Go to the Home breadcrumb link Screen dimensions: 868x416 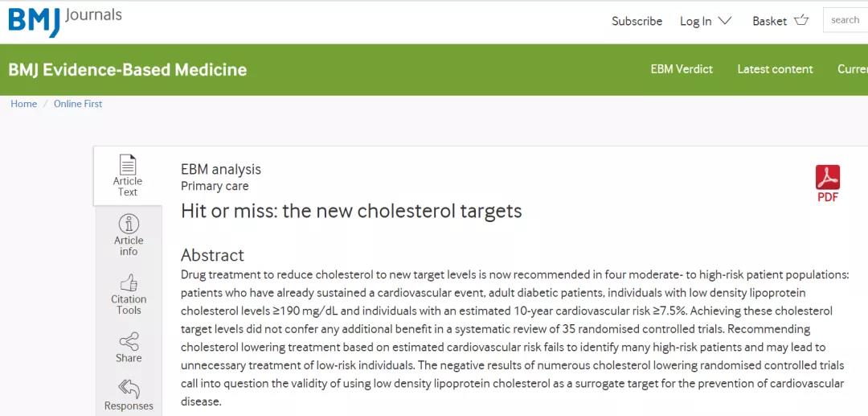pyautogui.click(x=24, y=104)
